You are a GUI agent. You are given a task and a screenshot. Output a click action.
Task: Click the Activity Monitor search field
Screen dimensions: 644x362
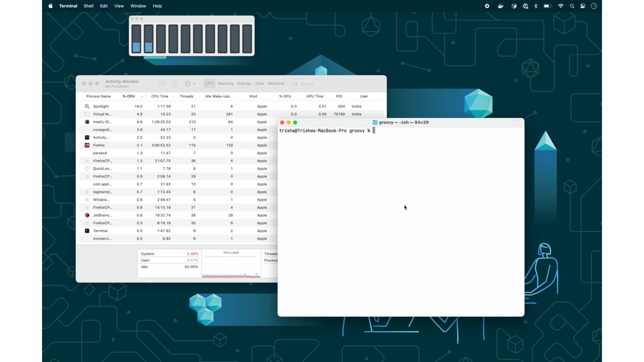coord(337,84)
